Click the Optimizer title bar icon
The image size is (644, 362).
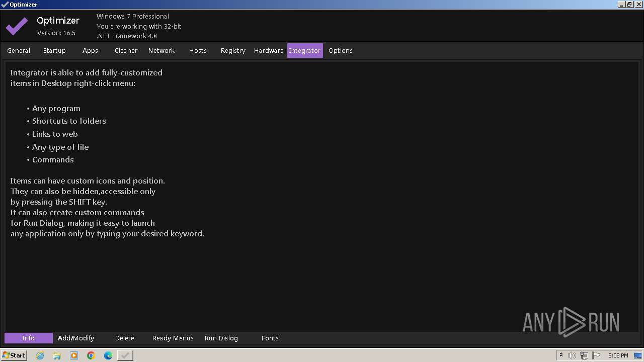[5, 4]
